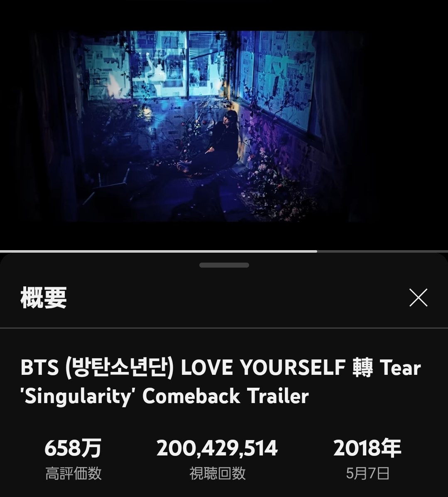Tap the dark curtain at the video's left edge
This screenshot has width=448, height=497.
click(x=47, y=127)
